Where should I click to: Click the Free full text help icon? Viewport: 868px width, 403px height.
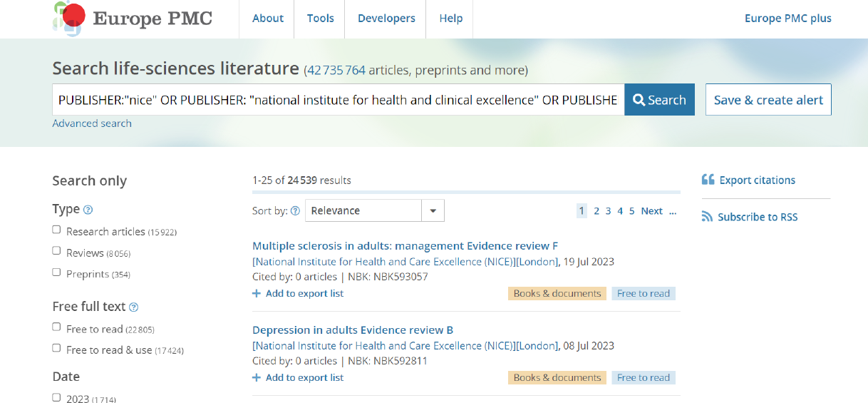[x=133, y=307]
